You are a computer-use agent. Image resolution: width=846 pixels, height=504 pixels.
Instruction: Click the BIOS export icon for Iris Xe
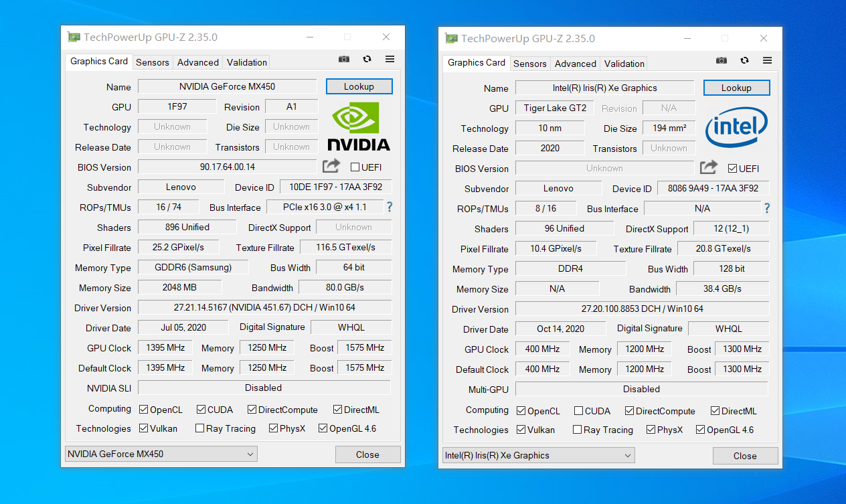(709, 167)
